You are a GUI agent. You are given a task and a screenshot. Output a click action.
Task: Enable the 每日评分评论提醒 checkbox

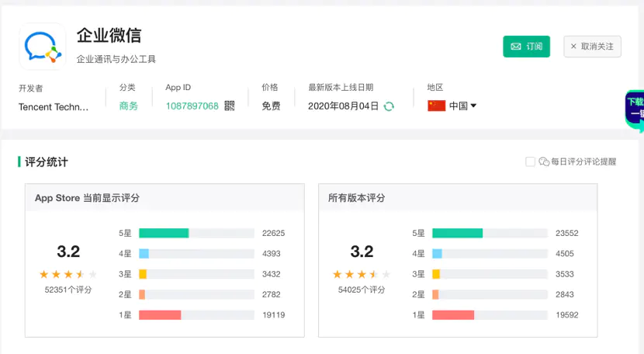pyautogui.click(x=530, y=161)
